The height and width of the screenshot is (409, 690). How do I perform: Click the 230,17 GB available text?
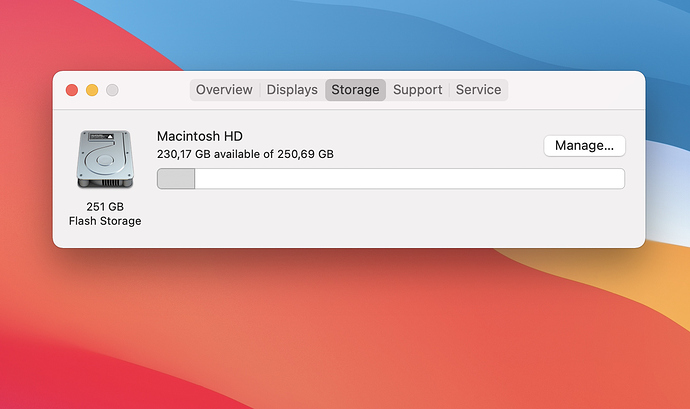[x=208, y=154]
